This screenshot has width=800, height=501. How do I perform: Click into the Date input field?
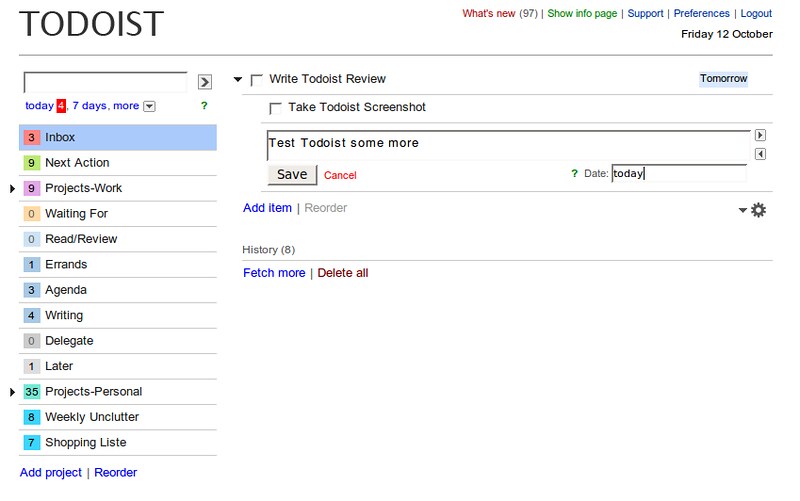[678, 174]
